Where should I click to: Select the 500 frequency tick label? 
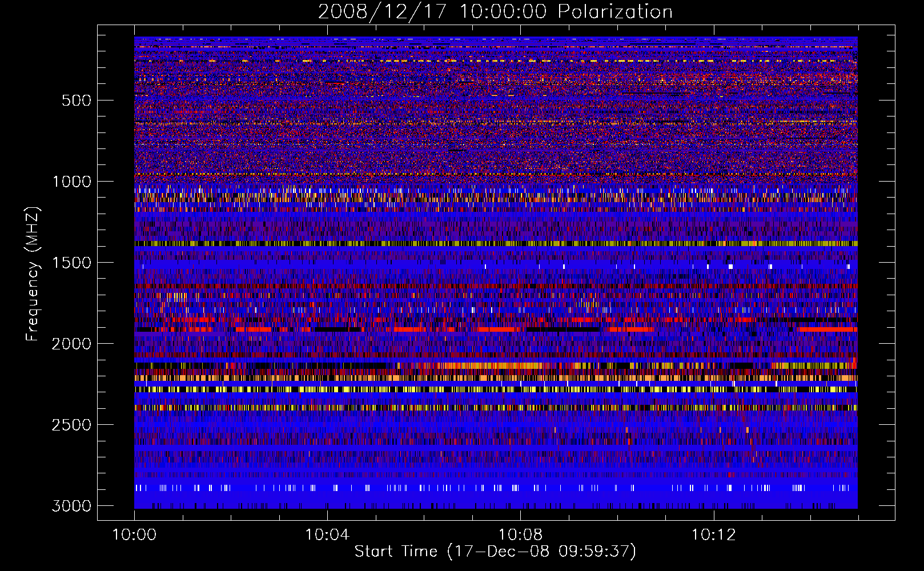coord(77,100)
